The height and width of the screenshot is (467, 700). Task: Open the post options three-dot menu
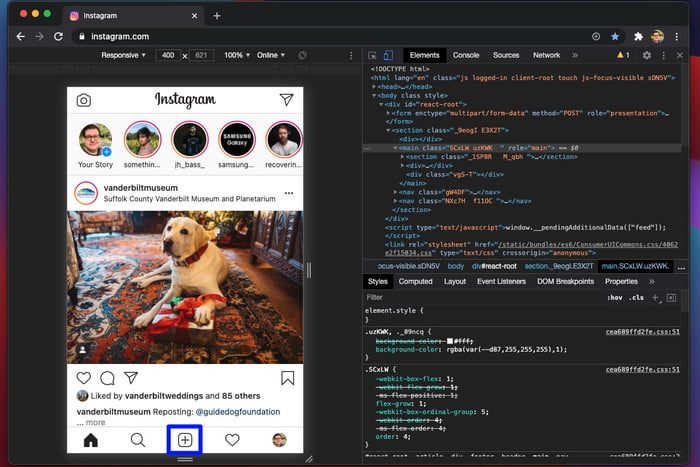(x=289, y=193)
